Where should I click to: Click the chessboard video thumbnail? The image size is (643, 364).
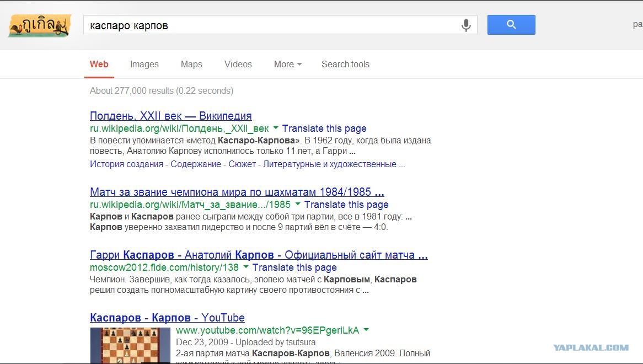130,346
